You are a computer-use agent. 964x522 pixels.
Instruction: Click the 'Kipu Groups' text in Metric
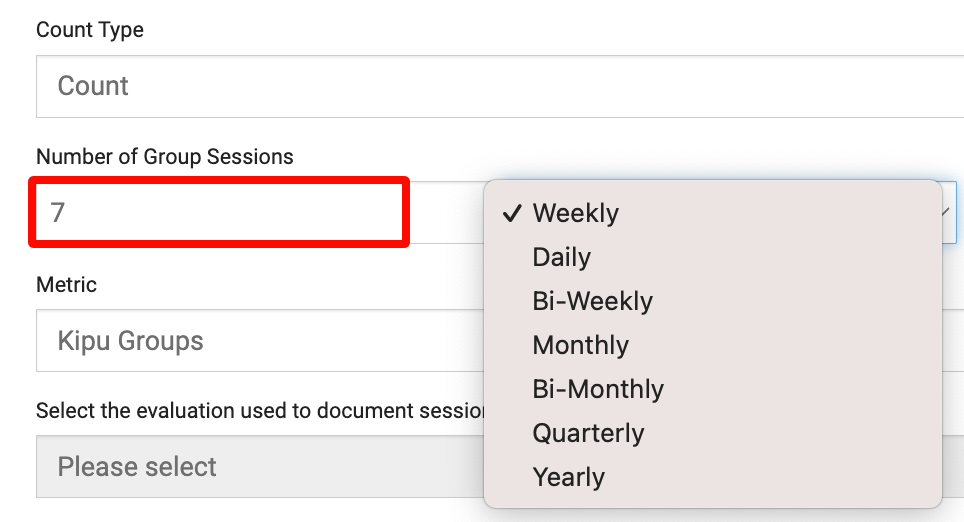tap(130, 341)
